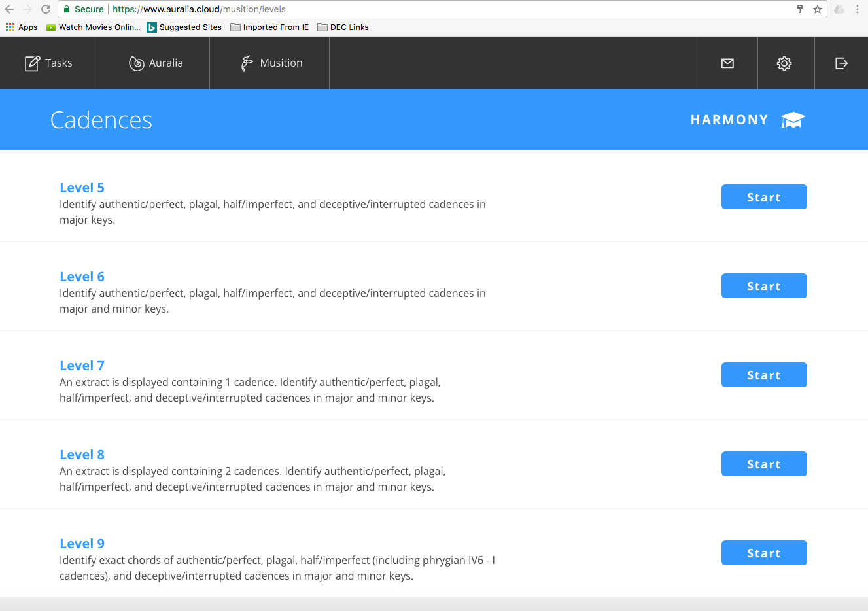Viewport: 868px width, 611px height.
Task: Reload the page with browser refresh icon
Action: [x=46, y=9]
